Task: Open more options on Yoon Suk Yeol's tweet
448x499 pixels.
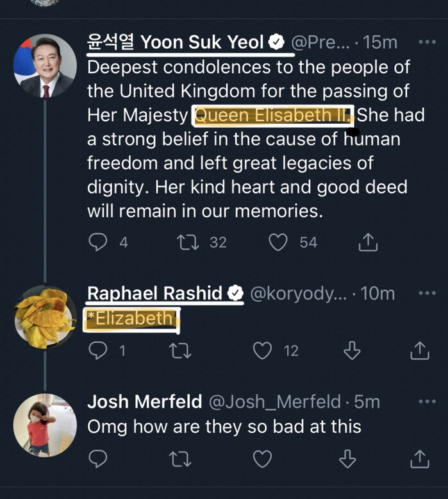Action: pyautogui.click(x=426, y=42)
